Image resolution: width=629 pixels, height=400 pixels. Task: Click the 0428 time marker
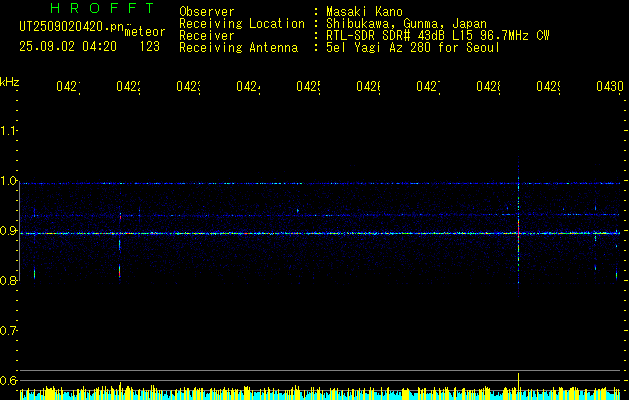click(x=488, y=86)
